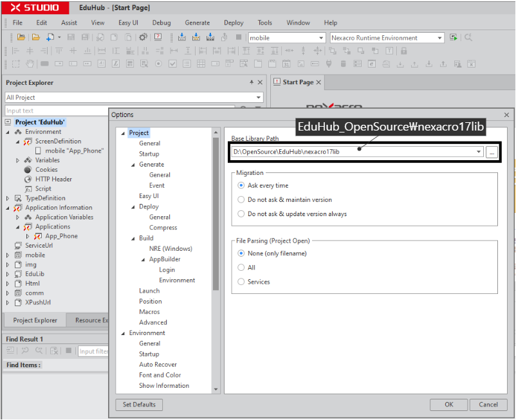Image resolution: width=516 pixels, height=420 pixels.
Task: Pin the Project Explorer panel
Action: tap(252, 82)
